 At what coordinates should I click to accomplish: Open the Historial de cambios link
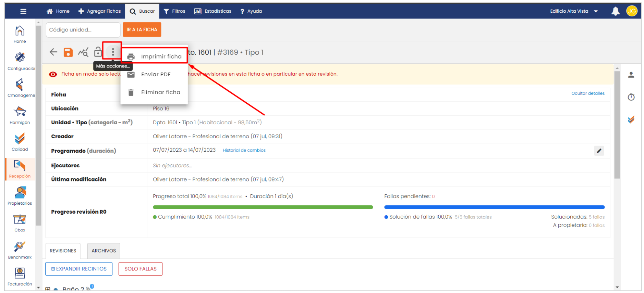coord(244,150)
